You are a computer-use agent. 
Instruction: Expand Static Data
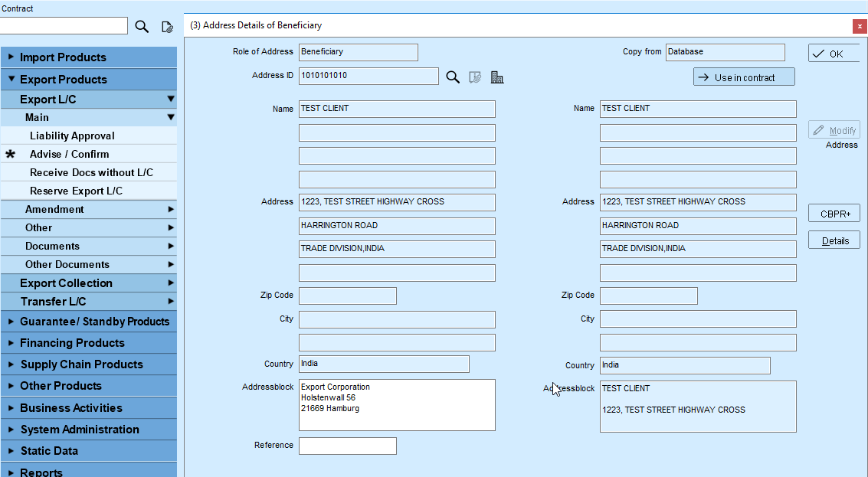[89, 451]
